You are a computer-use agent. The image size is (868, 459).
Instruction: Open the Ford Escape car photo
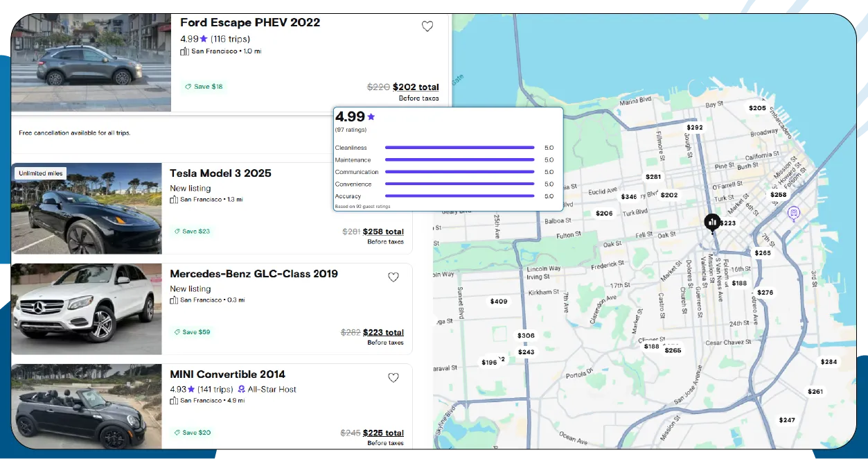pyautogui.click(x=91, y=62)
